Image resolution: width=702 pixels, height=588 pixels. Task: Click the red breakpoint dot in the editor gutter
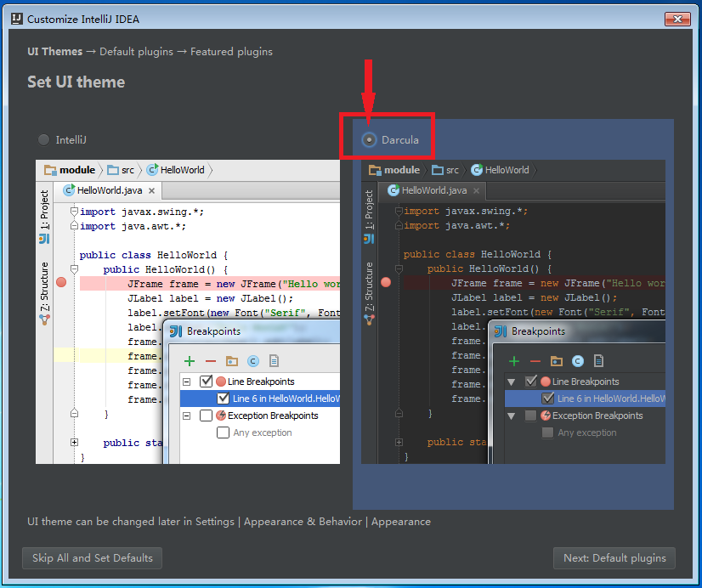tap(387, 282)
